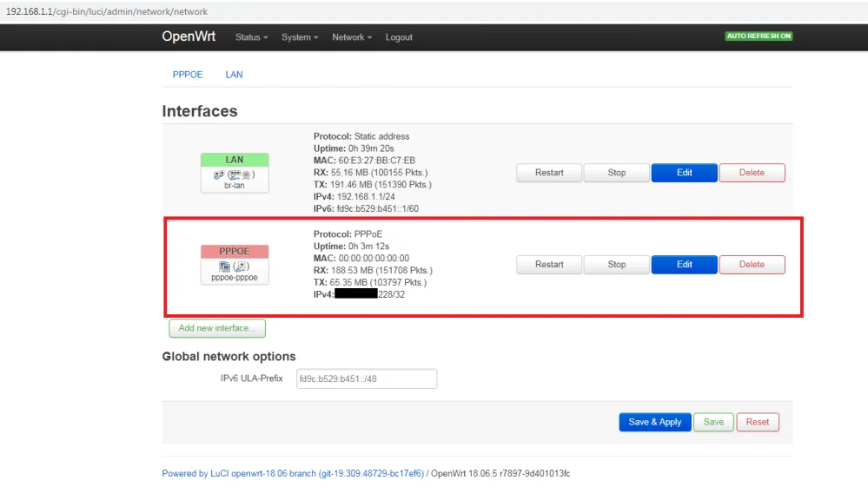
Task: Stop the PPPOE interface
Action: (617, 265)
